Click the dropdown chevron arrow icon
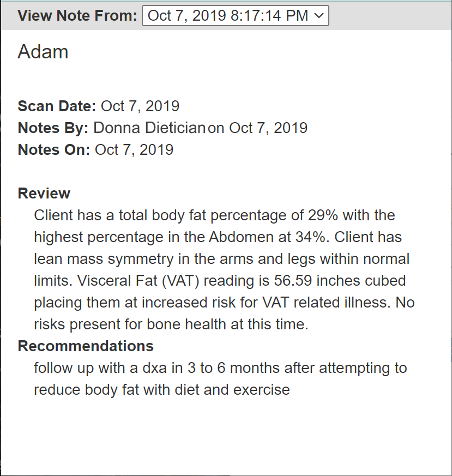The image size is (452, 476). 319,15
